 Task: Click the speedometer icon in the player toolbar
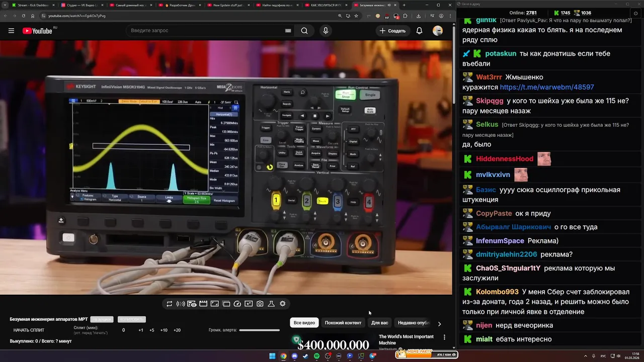click(x=237, y=304)
